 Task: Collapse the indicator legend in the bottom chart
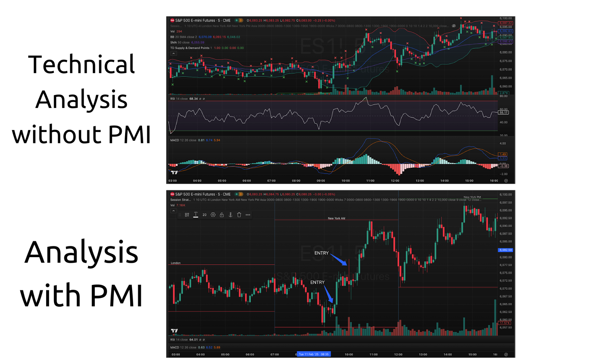click(x=173, y=211)
